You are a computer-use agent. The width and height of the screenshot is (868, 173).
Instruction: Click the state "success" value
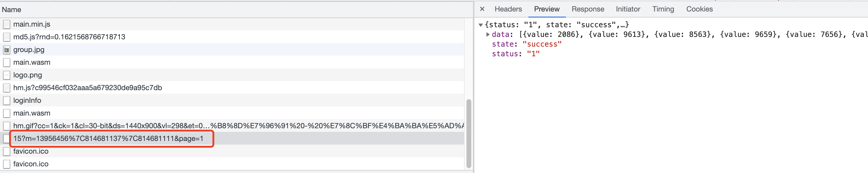[x=542, y=44]
